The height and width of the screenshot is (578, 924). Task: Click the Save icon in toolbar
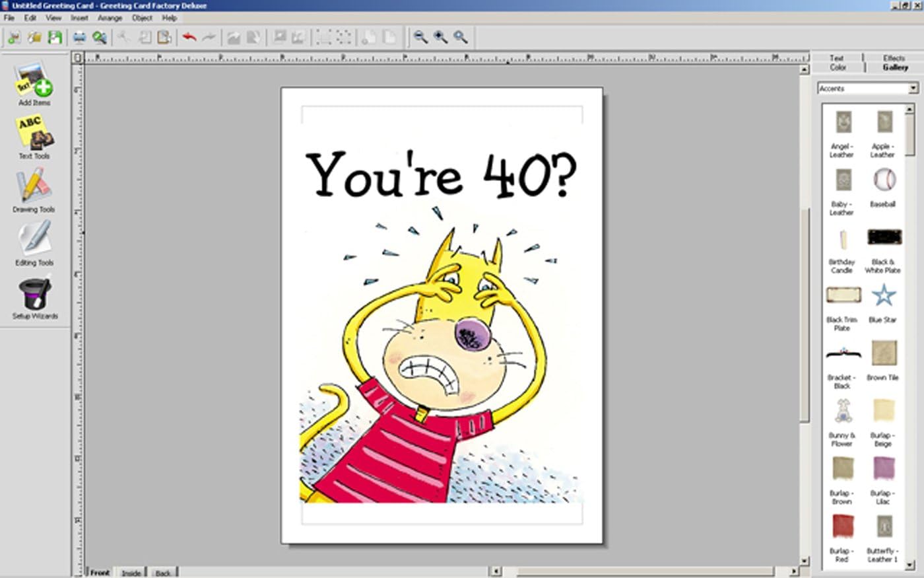pyautogui.click(x=55, y=38)
